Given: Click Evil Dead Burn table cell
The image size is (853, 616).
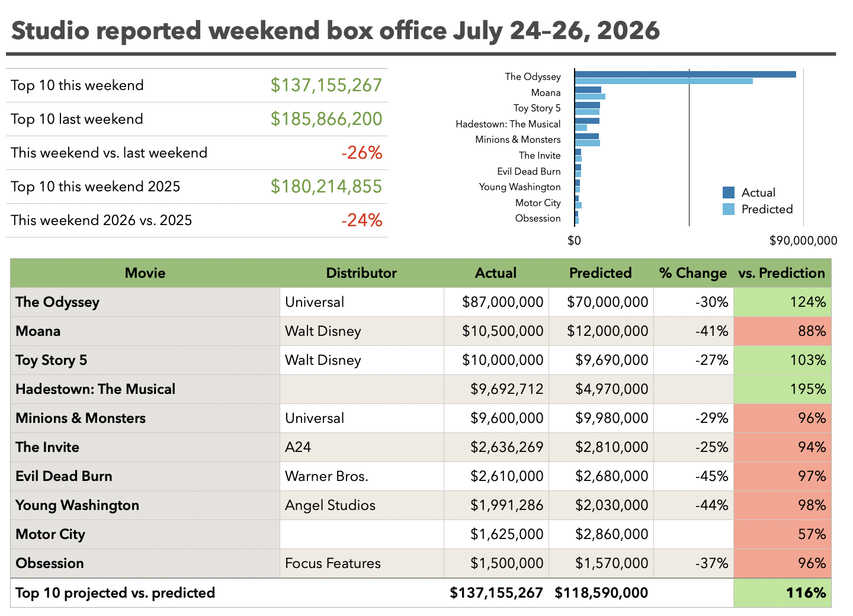Looking at the screenshot, I should (x=145, y=476).
